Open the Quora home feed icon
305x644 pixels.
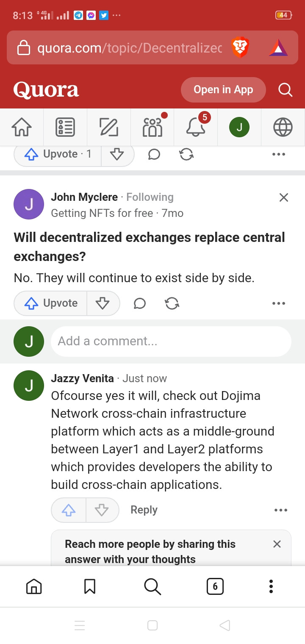click(x=22, y=127)
